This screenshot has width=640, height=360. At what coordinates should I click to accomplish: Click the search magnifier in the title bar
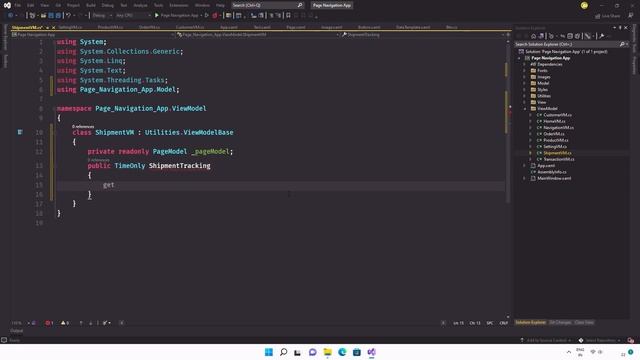tap(300, 5)
